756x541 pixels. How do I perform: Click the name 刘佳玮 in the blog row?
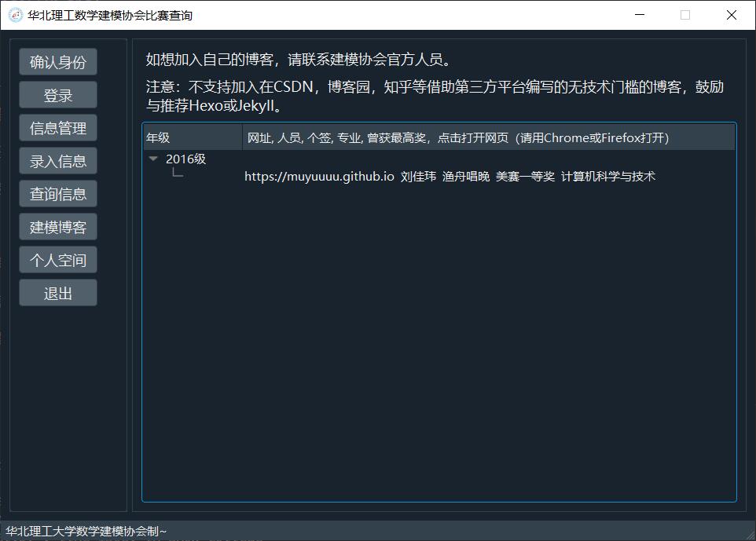pos(418,177)
